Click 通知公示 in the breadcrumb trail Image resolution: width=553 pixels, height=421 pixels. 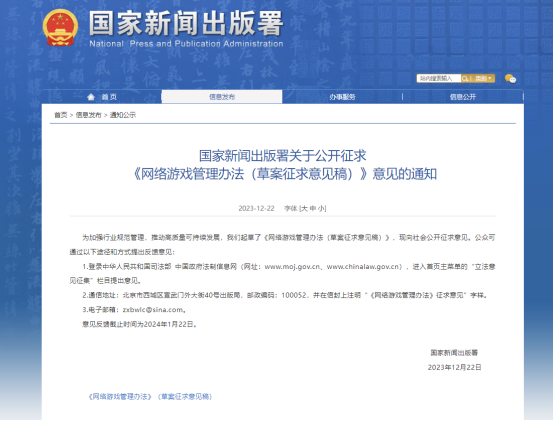pyautogui.click(x=123, y=115)
